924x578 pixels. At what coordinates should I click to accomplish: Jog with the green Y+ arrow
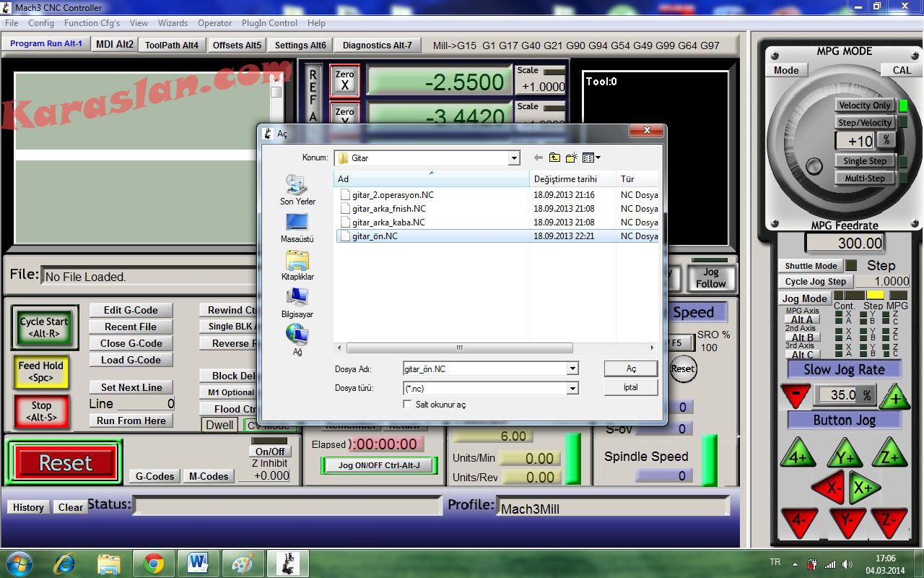point(844,454)
